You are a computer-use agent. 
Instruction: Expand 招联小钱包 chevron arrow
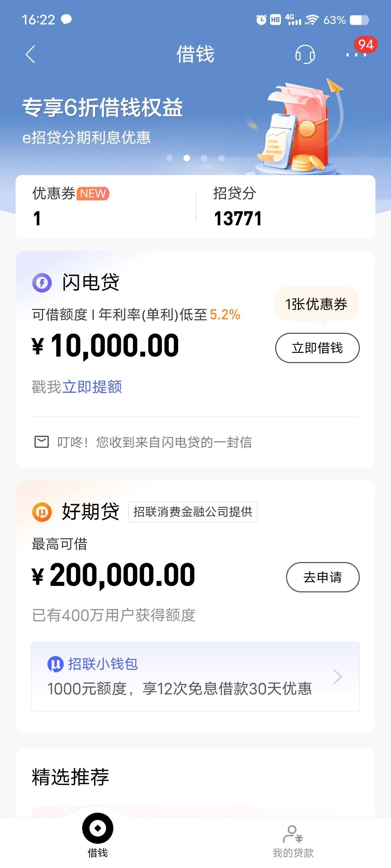(337, 677)
